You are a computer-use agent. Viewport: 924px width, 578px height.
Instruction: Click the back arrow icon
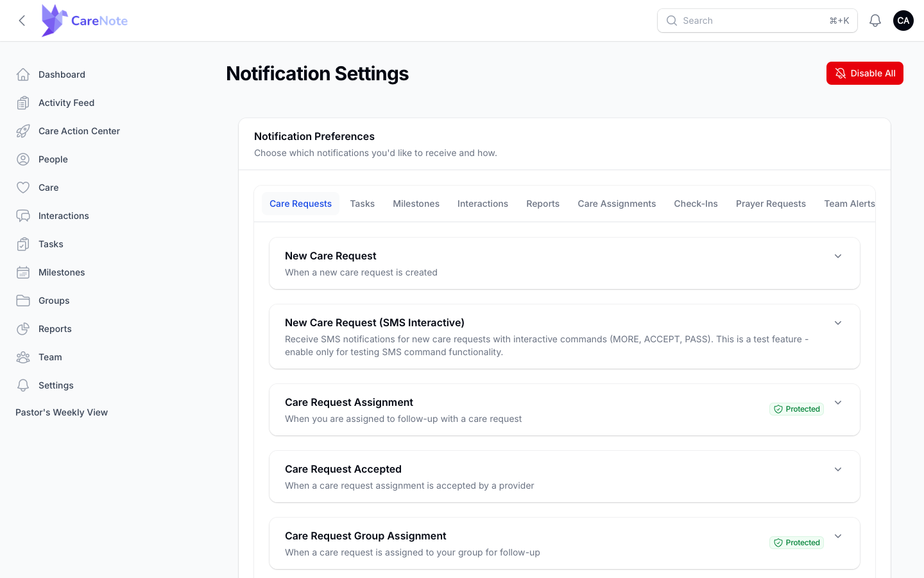coord(22,21)
